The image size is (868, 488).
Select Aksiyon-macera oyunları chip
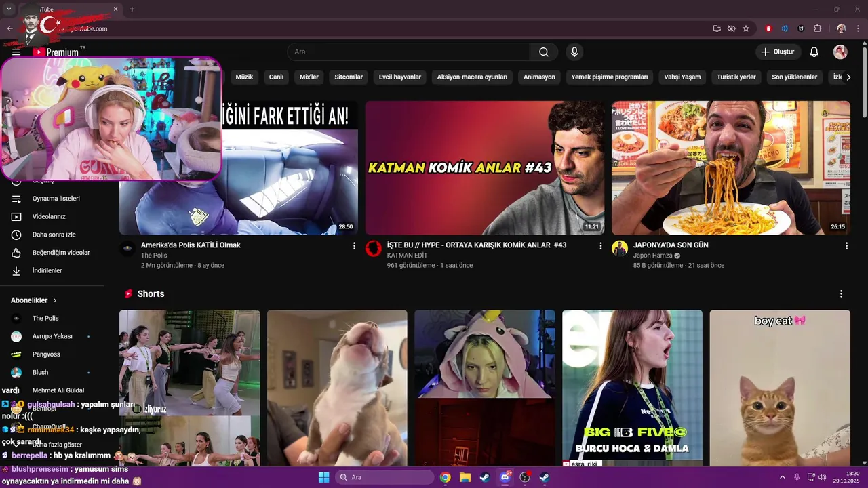(472, 77)
